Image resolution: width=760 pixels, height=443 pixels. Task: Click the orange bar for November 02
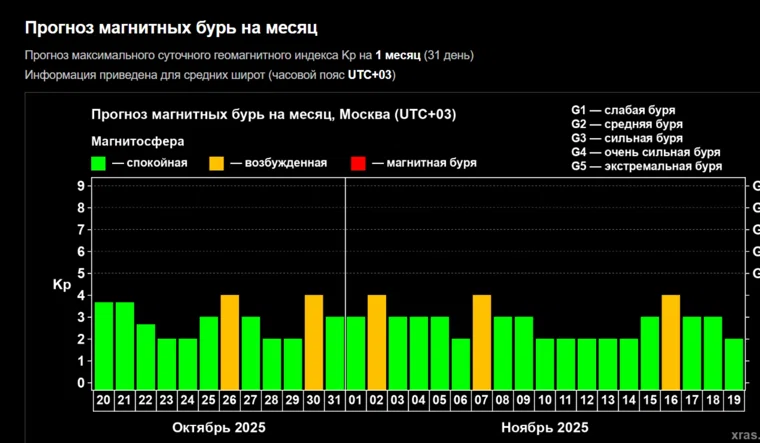[376, 341]
